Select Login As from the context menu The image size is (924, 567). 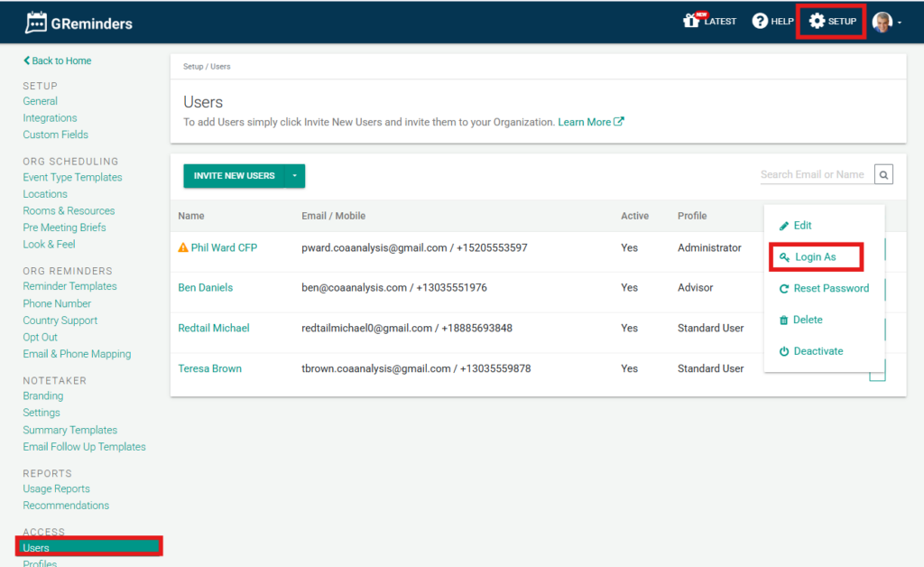pos(815,257)
